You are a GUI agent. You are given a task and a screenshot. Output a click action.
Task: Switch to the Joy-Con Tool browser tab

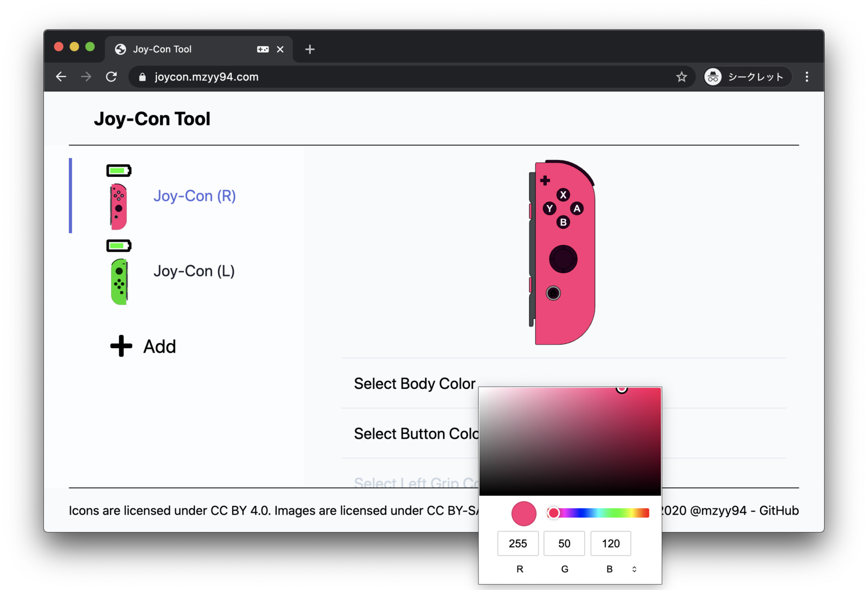(x=200, y=49)
